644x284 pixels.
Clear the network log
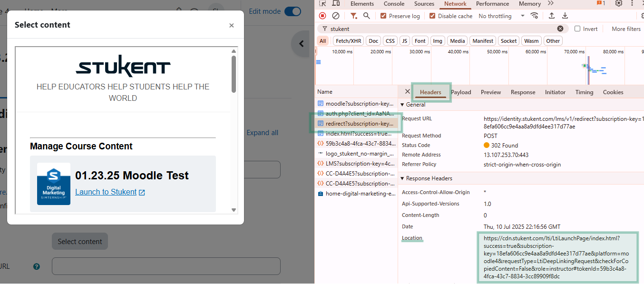(336, 16)
